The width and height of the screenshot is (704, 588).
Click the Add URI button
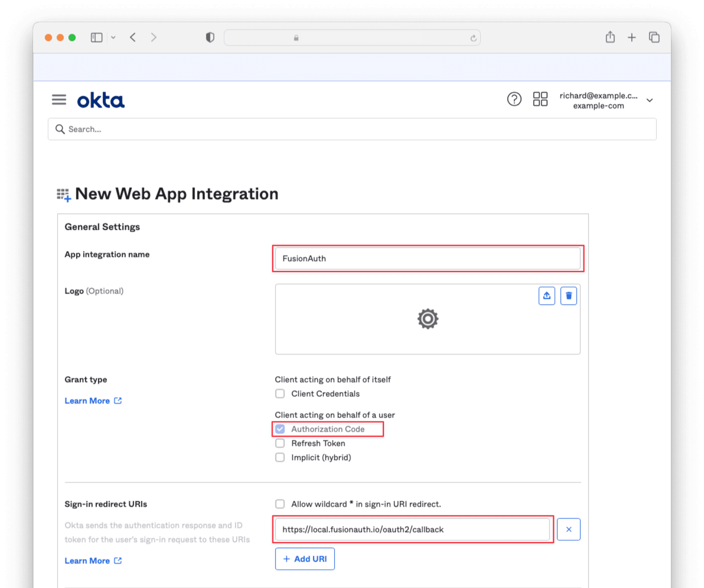[x=305, y=559]
